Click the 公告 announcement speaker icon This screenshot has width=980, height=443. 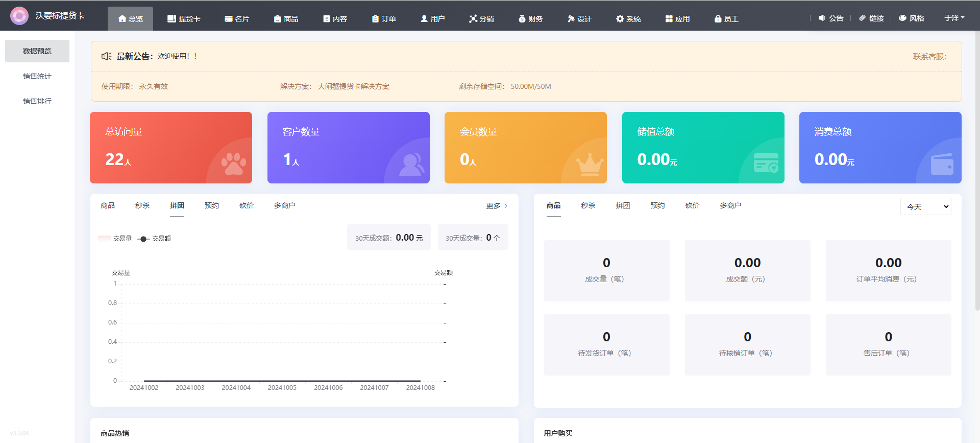(x=822, y=18)
